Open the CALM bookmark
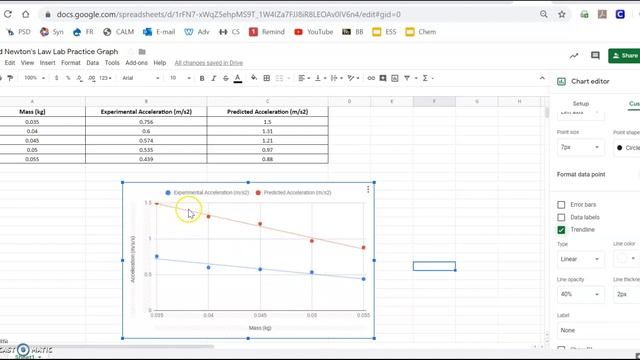 (x=118, y=32)
